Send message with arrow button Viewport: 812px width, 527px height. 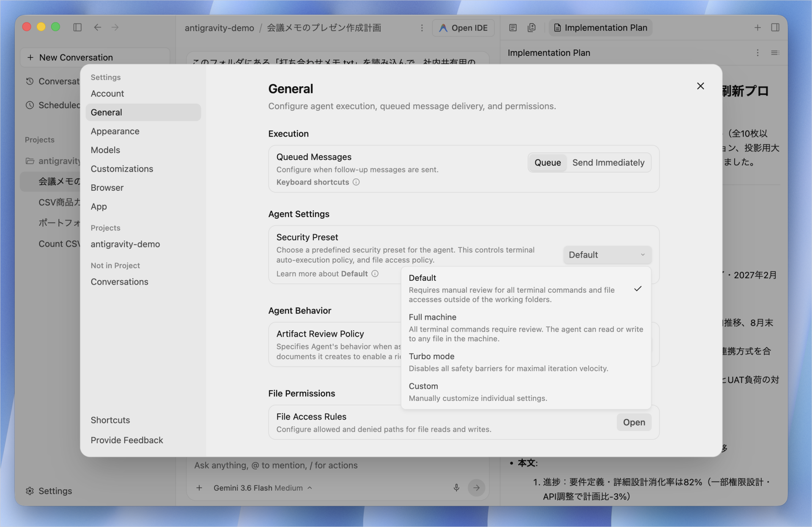pos(476,488)
